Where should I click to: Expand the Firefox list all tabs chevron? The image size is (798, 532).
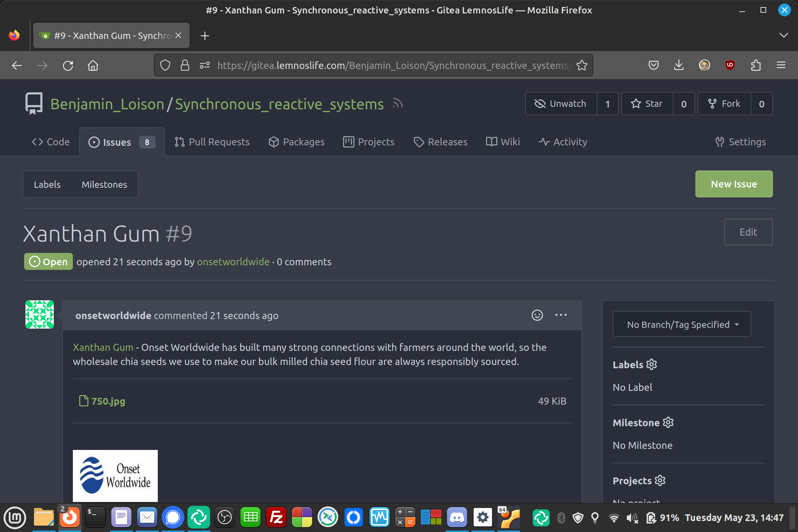[783, 35]
